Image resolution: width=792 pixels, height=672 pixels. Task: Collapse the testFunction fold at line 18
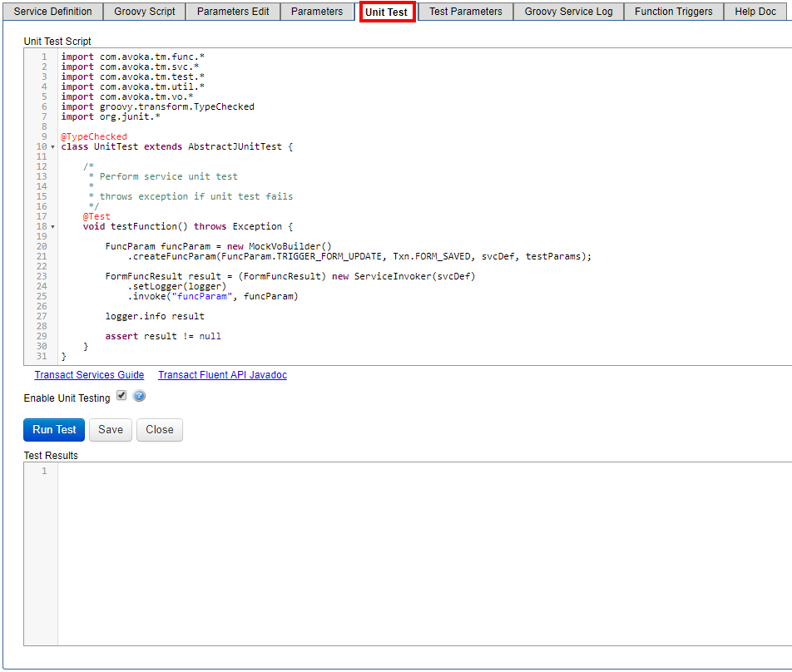point(52,226)
